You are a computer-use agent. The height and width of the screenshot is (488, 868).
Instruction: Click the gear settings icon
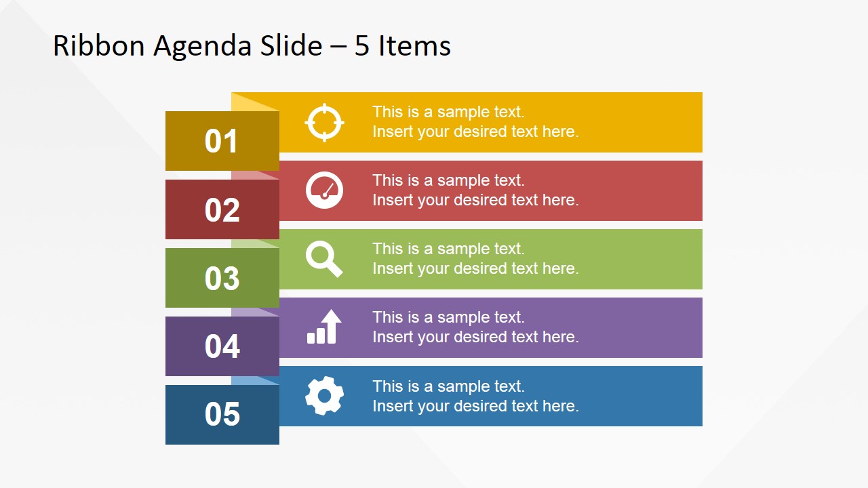(x=324, y=396)
